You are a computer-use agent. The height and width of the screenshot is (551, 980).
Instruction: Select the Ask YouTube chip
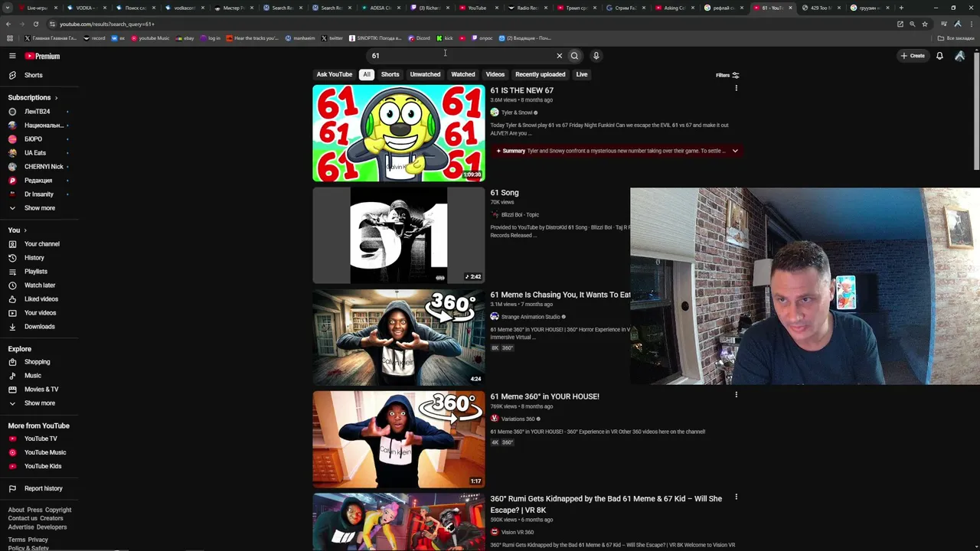pyautogui.click(x=335, y=74)
